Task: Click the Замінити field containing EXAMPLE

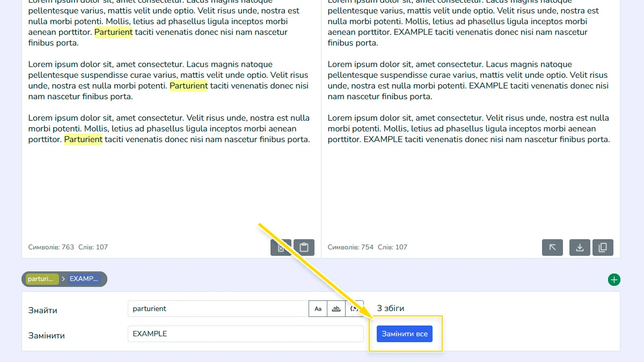Action: [246, 334]
